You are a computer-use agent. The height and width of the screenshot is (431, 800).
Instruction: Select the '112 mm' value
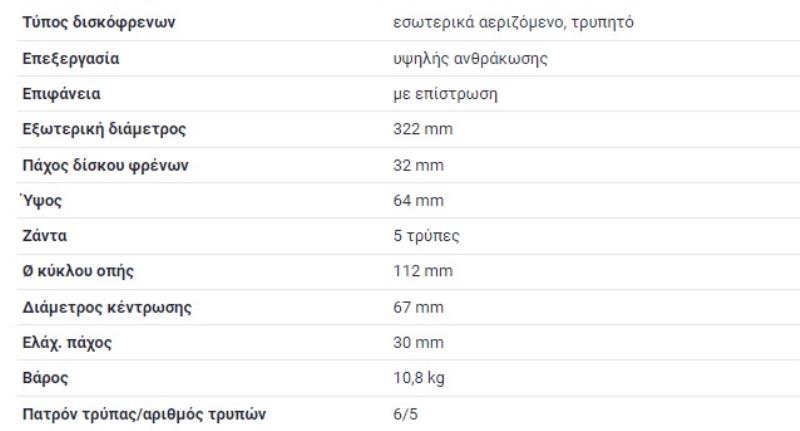[x=423, y=271]
